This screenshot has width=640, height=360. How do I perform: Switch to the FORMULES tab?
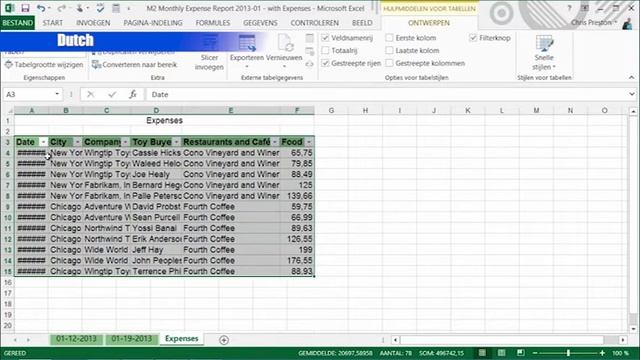tap(213, 23)
